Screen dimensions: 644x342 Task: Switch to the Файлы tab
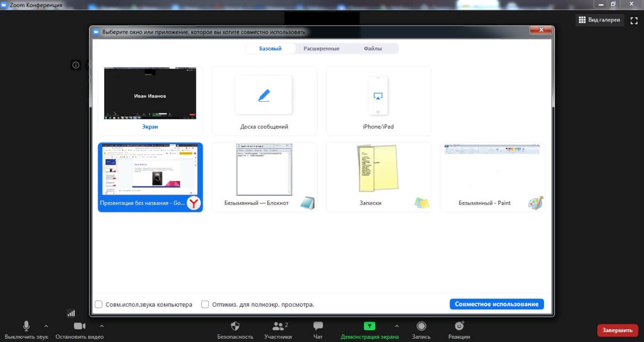click(x=373, y=49)
